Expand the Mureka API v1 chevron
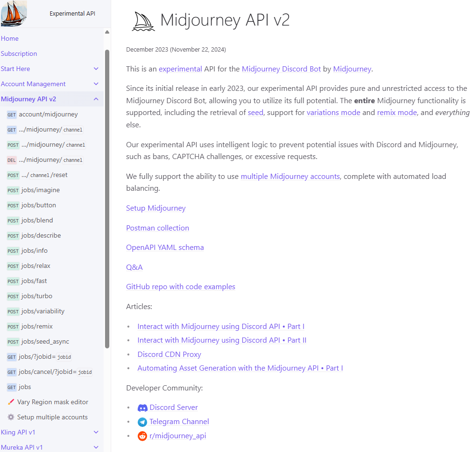Image resolution: width=476 pixels, height=452 pixels. click(x=96, y=447)
